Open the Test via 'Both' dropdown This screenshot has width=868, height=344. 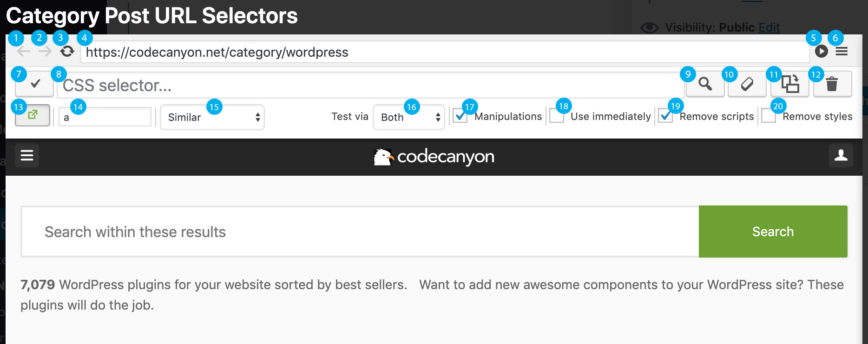click(409, 117)
